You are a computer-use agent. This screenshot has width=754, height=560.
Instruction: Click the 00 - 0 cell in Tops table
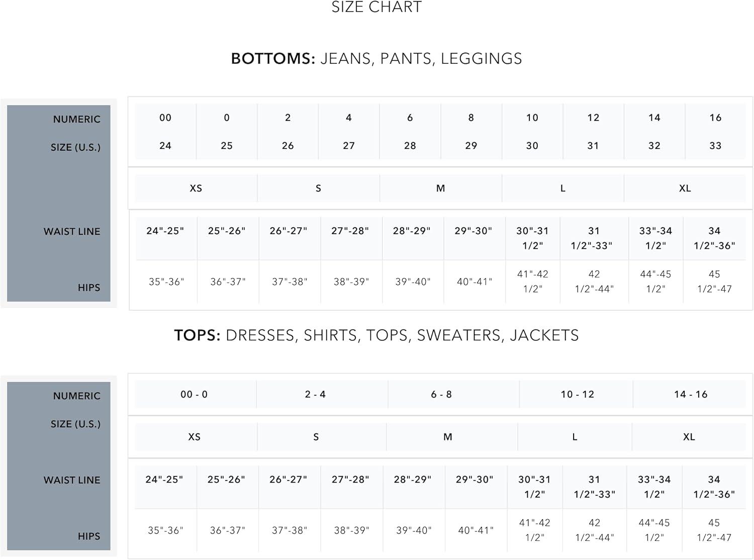coord(195,395)
